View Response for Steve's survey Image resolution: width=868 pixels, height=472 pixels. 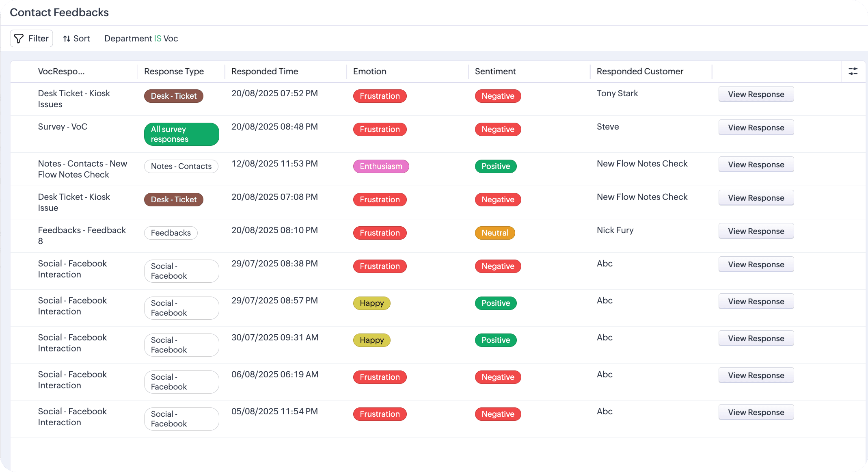pyautogui.click(x=756, y=128)
